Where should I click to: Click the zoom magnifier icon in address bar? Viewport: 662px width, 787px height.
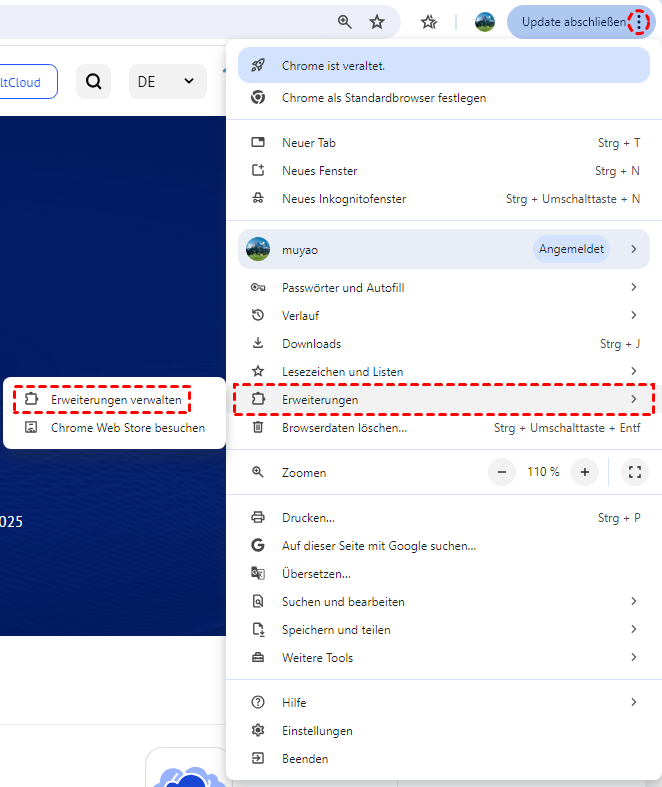point(344,22)
